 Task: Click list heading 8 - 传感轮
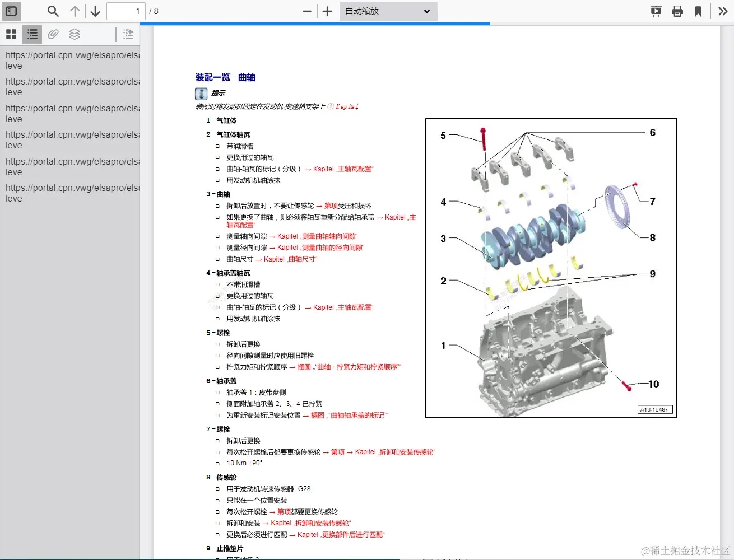221,478
